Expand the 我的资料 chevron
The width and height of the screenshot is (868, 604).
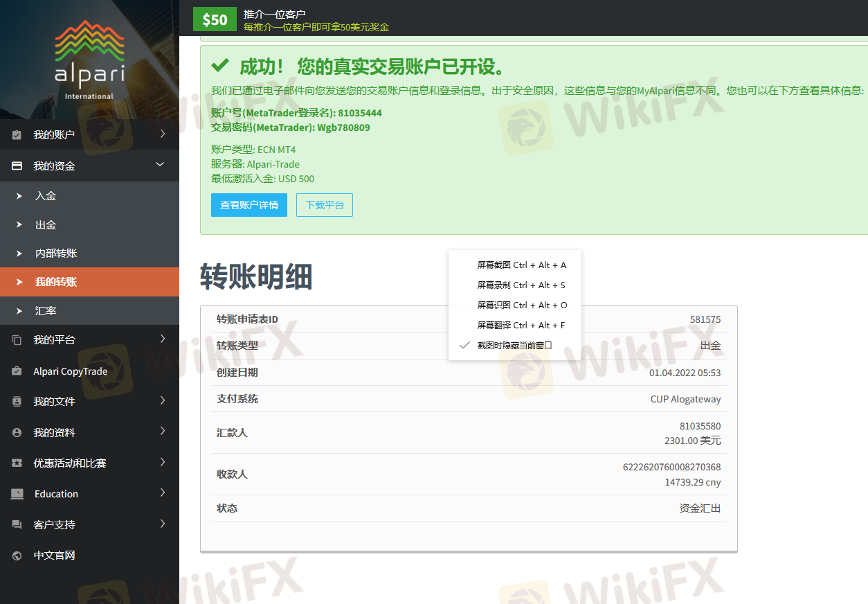[x=163, y=431]
